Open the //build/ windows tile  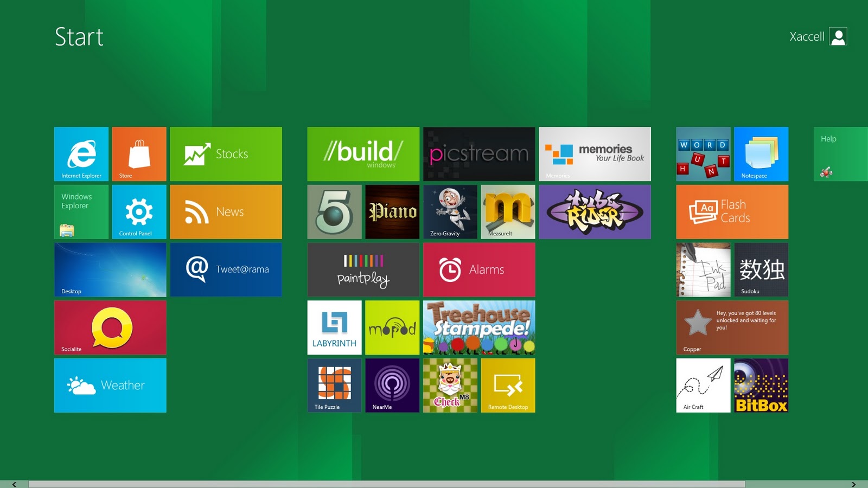pyautogui.click(x=362, y=154)
